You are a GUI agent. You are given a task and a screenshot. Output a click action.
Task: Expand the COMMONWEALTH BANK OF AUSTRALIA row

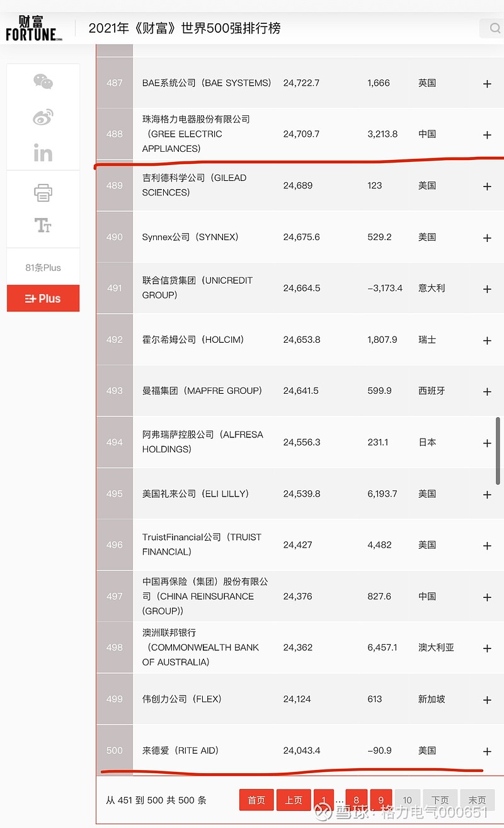point(487,649)
